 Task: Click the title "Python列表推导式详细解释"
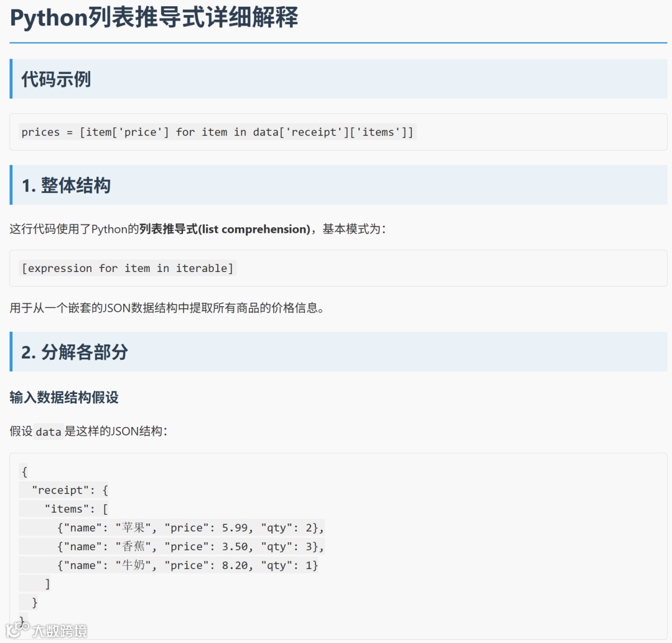[154, 18]
